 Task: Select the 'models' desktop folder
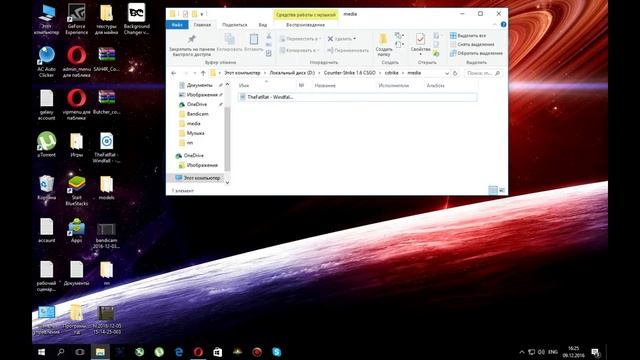click(106, 188)
